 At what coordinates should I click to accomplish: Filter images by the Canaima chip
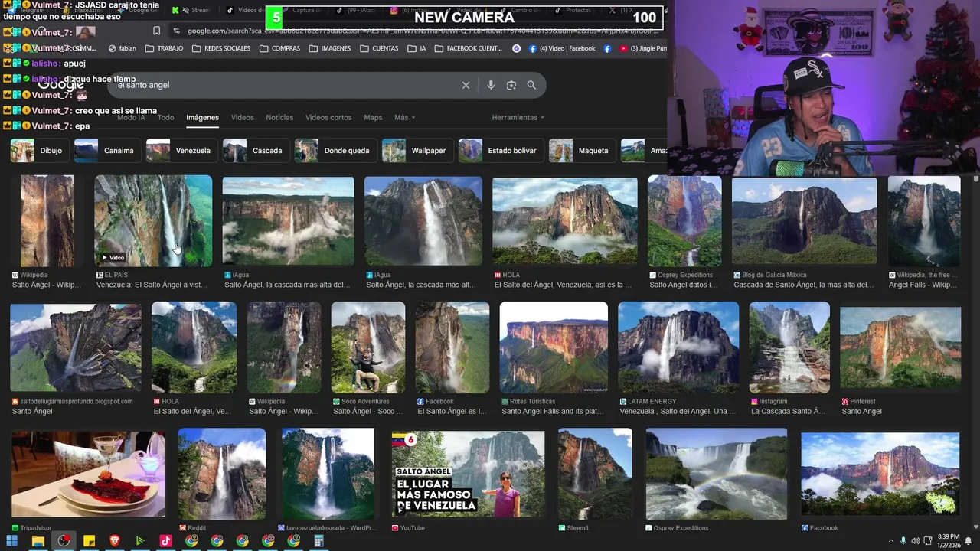tap(106, 151)
